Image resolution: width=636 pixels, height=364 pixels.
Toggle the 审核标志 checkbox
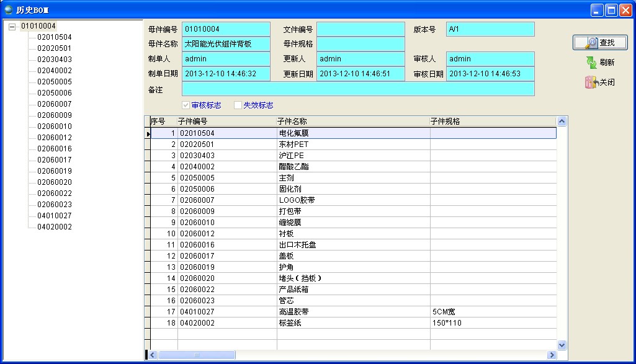point(186,105)
